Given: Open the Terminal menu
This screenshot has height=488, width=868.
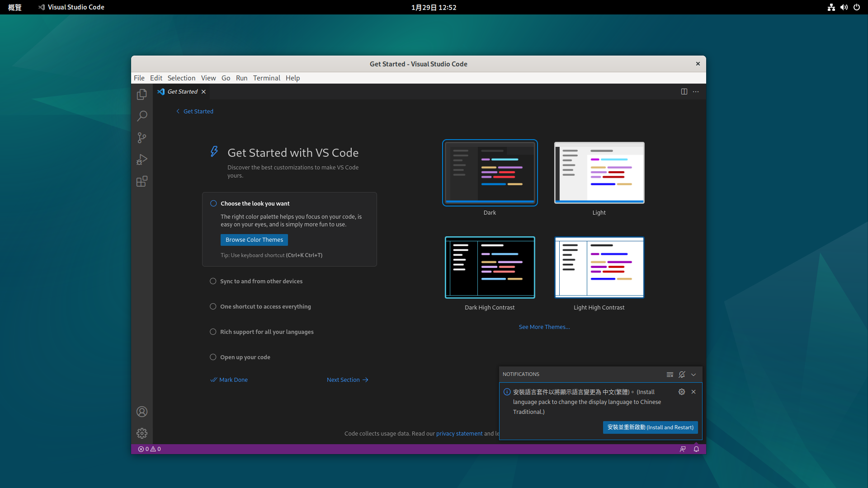Looking at the screenshot, I should point(266,78).
